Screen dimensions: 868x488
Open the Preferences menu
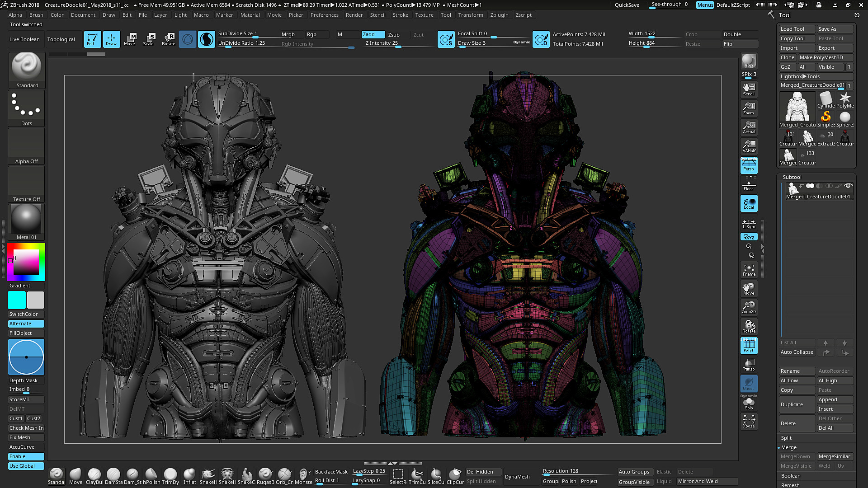click(324, 15)
